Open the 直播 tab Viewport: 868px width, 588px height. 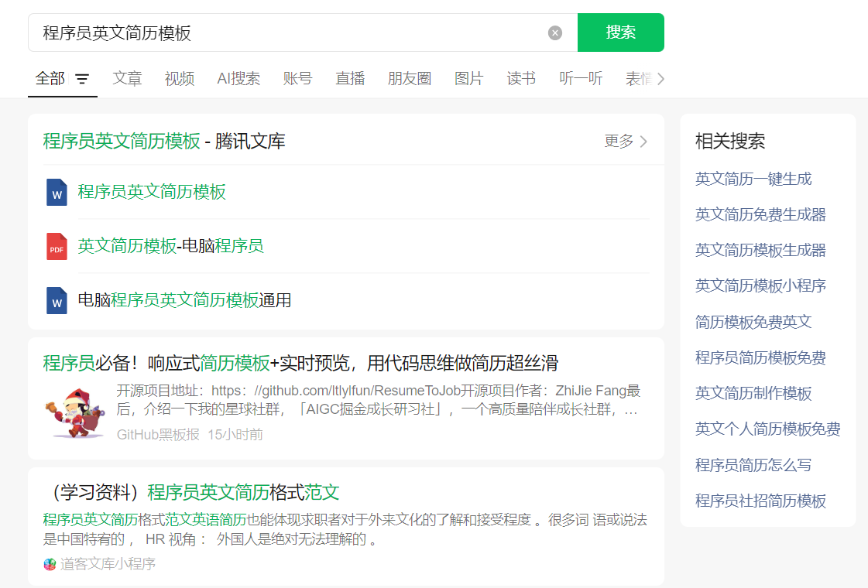tap(351, 79)
